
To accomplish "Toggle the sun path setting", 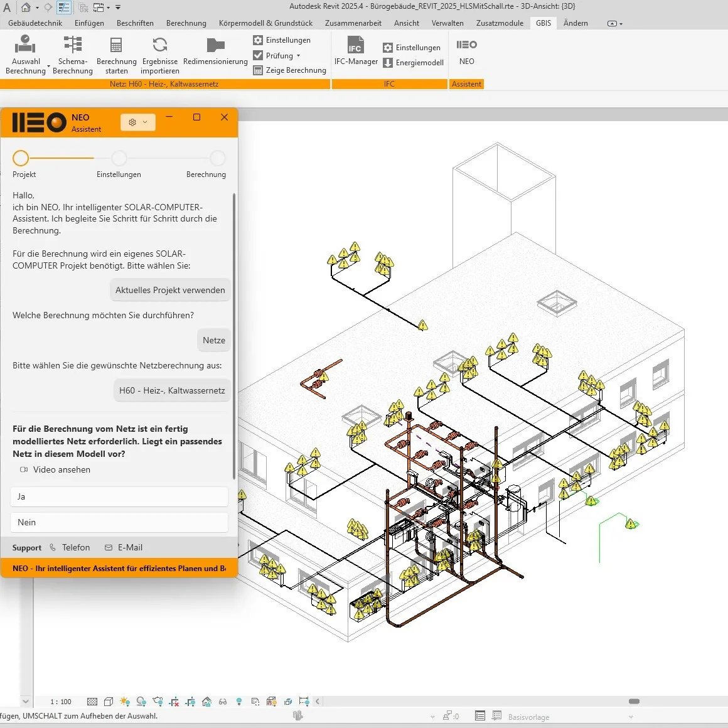I will pyautogui.click(x=125, y=702).
